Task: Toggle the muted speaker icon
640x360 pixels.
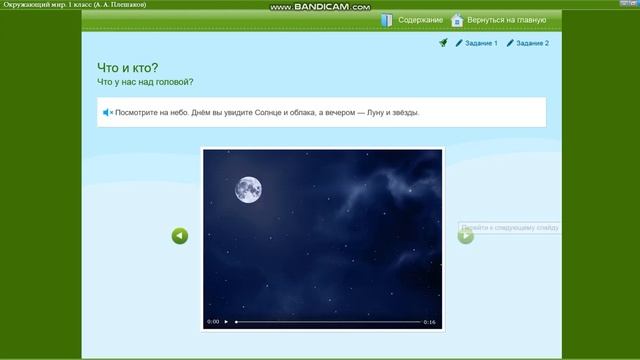Action: (x=108, y=112)
